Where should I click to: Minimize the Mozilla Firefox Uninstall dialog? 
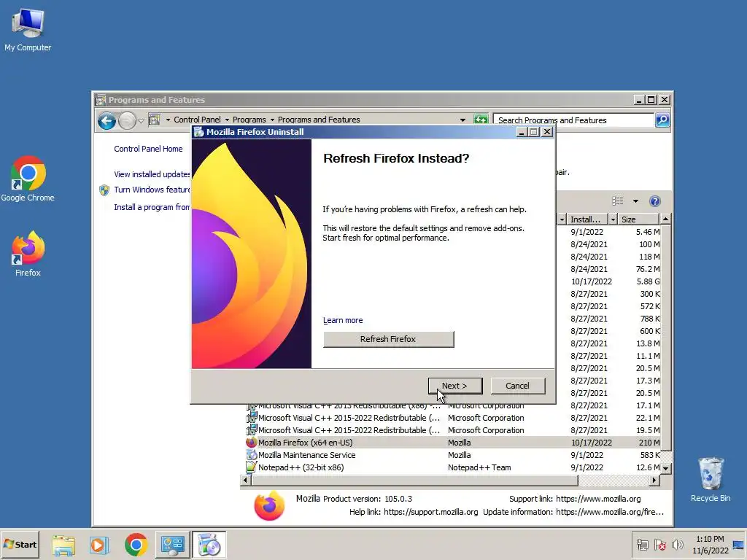point(521,132)
